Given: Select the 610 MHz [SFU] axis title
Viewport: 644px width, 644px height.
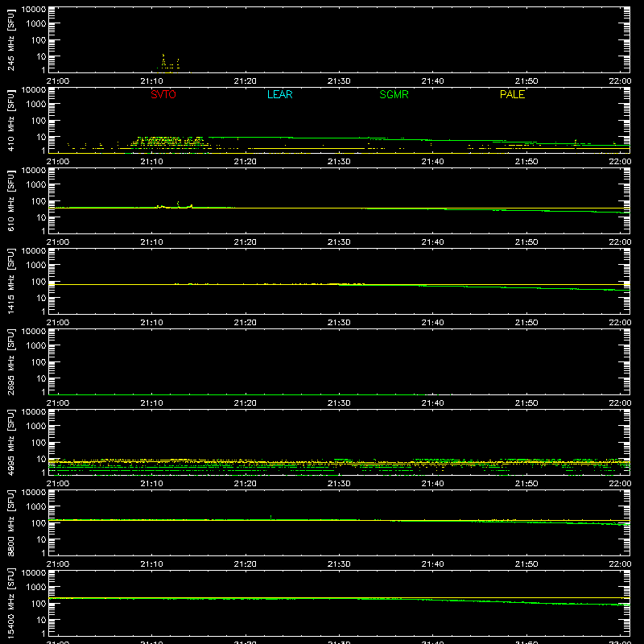Looking at the screenshot, I should click(10, 200).
